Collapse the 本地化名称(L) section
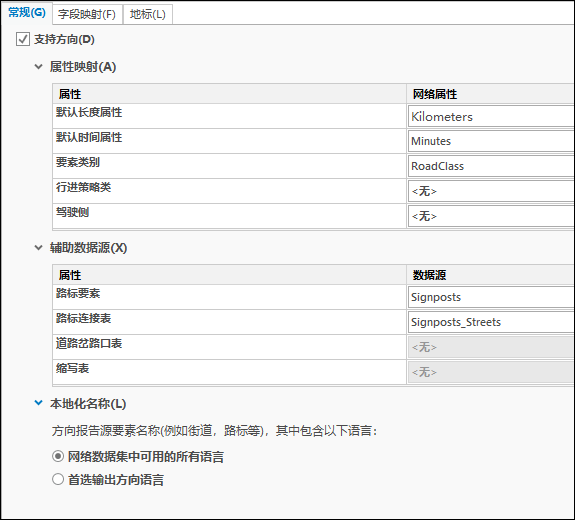Image resolution: width=575 pixels, height=520 pixels. [x=38, y=403]
